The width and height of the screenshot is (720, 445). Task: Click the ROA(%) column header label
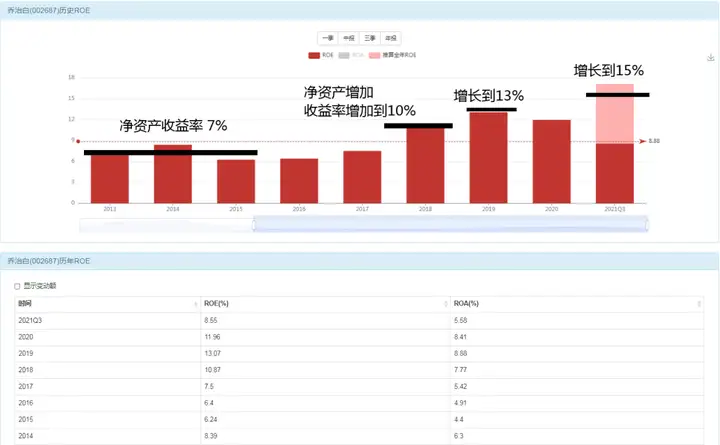466,304
